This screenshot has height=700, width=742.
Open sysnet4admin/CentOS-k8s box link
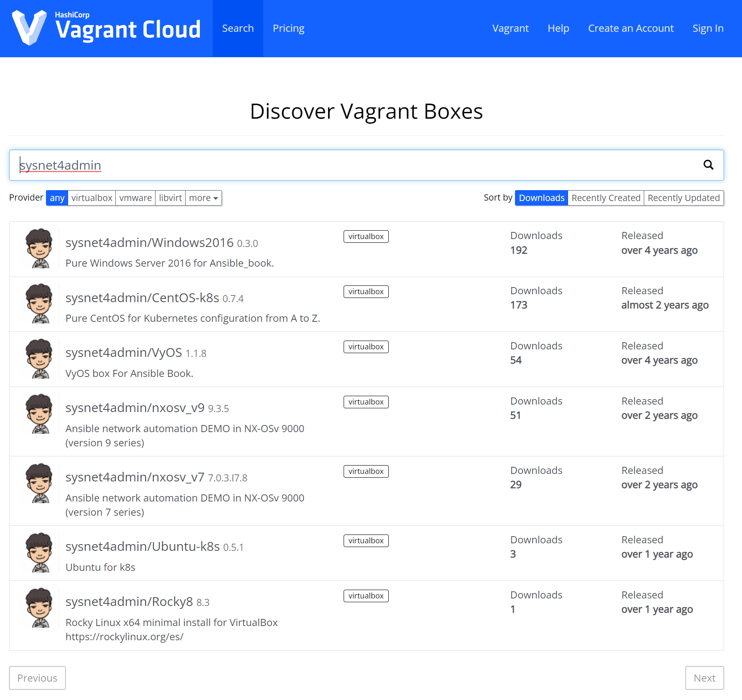pyautogui.click(x=142, y=298)
